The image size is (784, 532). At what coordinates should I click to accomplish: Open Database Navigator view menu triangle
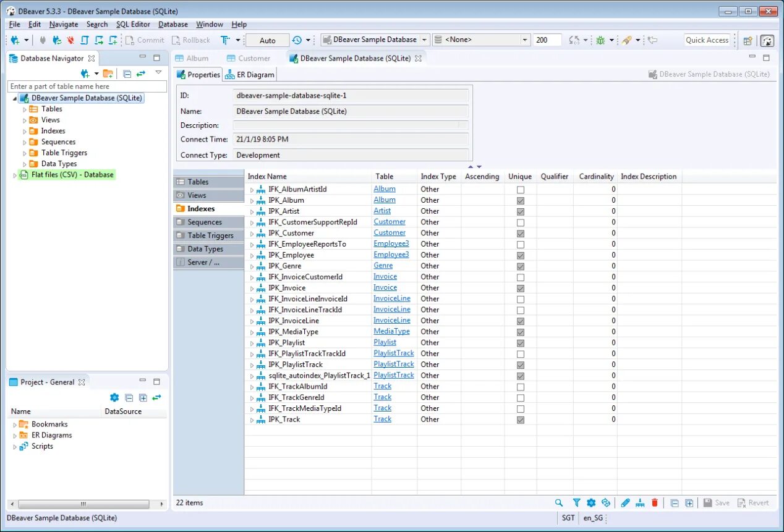pos(158,73)
